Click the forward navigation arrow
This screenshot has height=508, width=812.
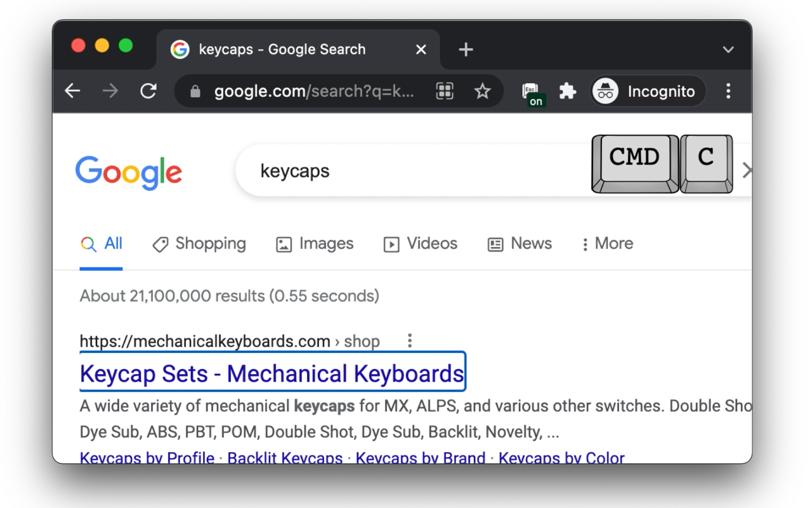click(110, 91)
